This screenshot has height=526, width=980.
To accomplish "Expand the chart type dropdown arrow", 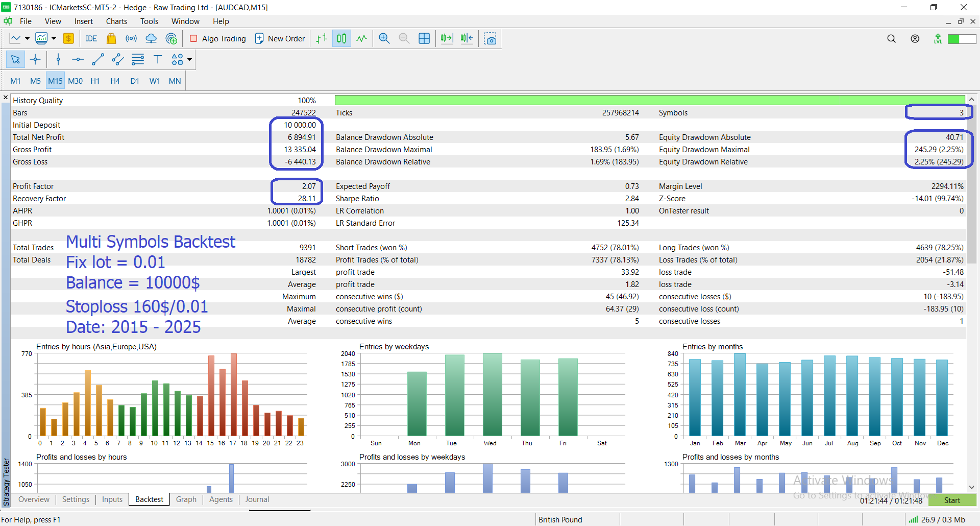I will pyautogui.click(x=27, y=39).
